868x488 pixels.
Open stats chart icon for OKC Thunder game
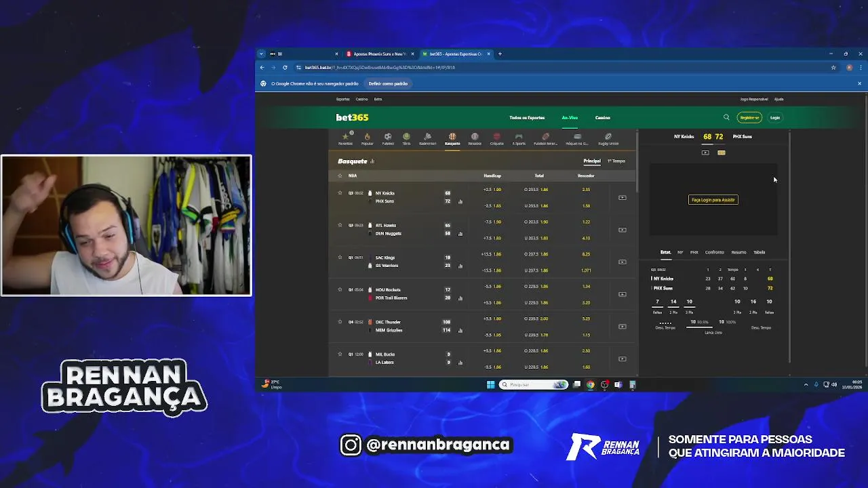pyautogui.click(x=460, y=331)
